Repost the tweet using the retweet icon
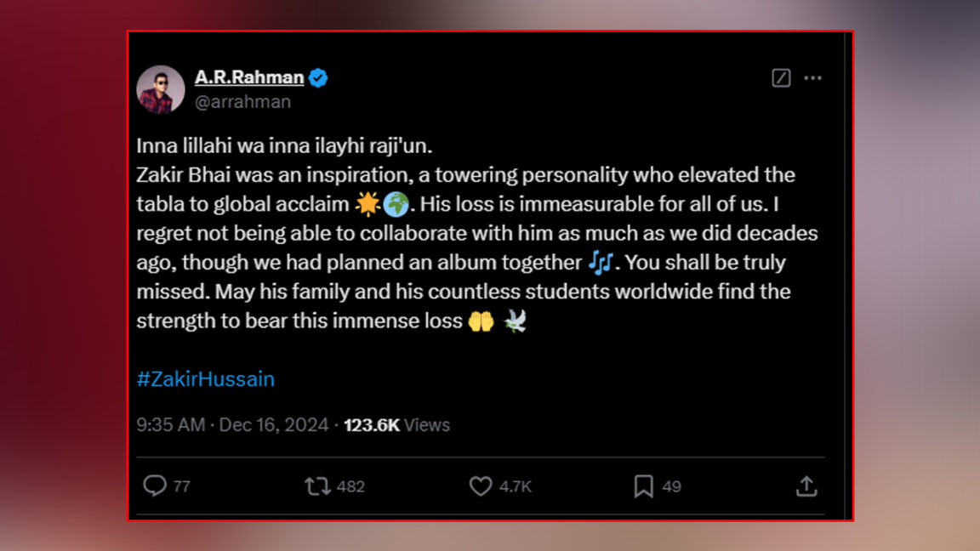Image resolution: width=980 pixels, height=551 pixels. pyautogui.click(x=317, y=486)
